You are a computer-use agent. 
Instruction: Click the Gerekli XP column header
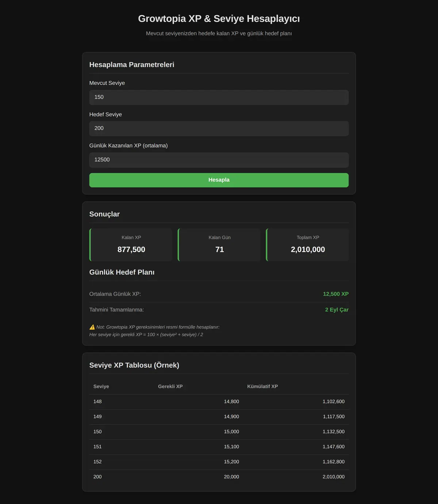(x=170, y=387)
